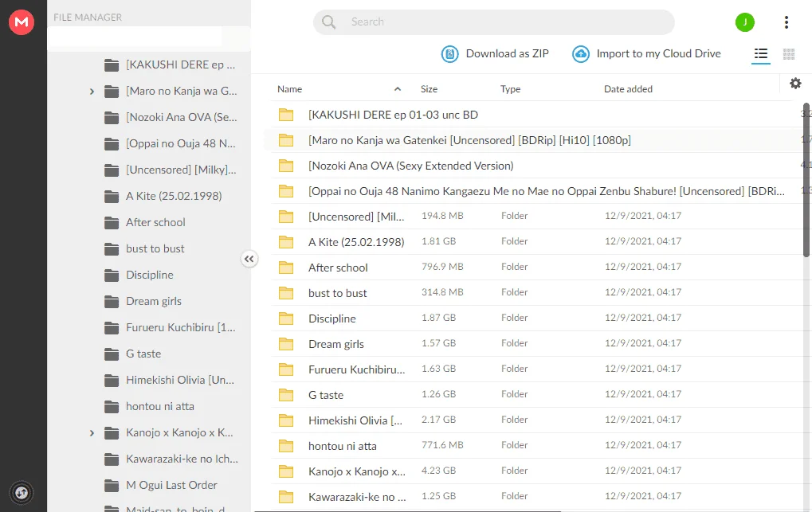Select Dream girls tree folder
812x512 pixels.
click(x=143, y=301)
